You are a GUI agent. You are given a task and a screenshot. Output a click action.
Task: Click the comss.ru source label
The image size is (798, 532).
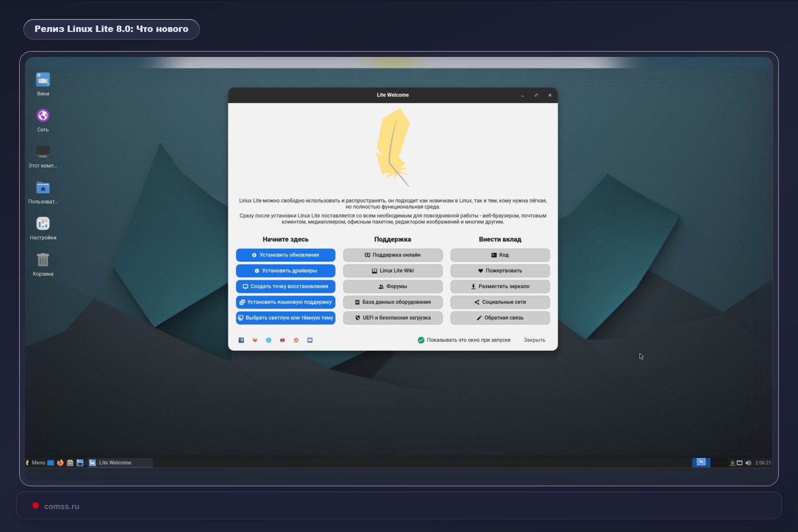62,506
